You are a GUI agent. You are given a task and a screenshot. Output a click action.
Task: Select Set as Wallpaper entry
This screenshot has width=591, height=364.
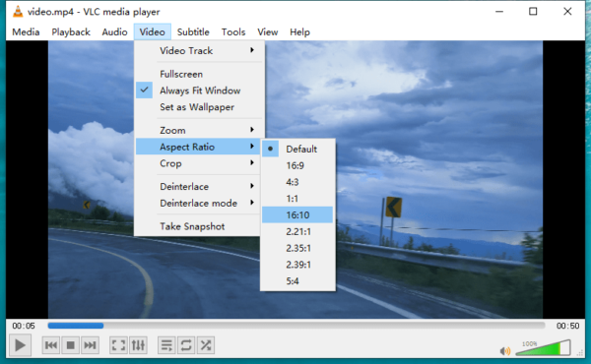pyautogui.click(x=199, y=107)
